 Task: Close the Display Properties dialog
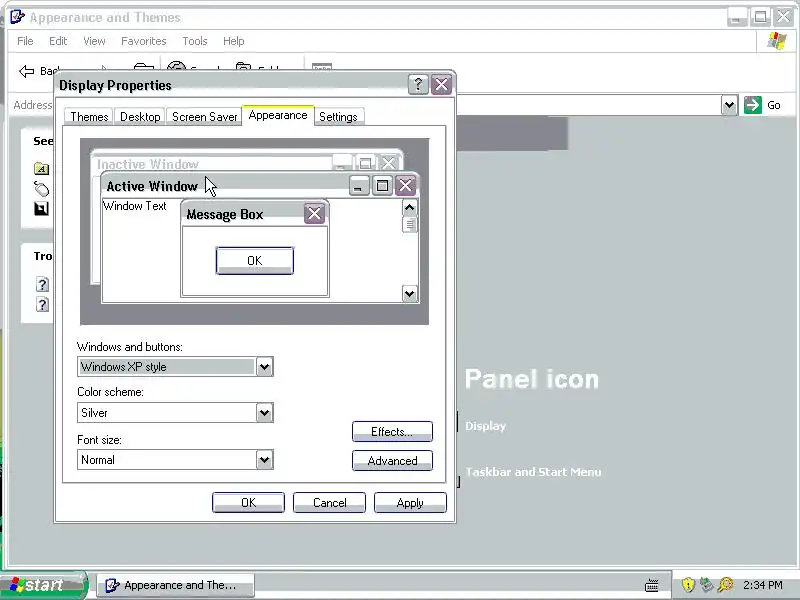point(441,84)
